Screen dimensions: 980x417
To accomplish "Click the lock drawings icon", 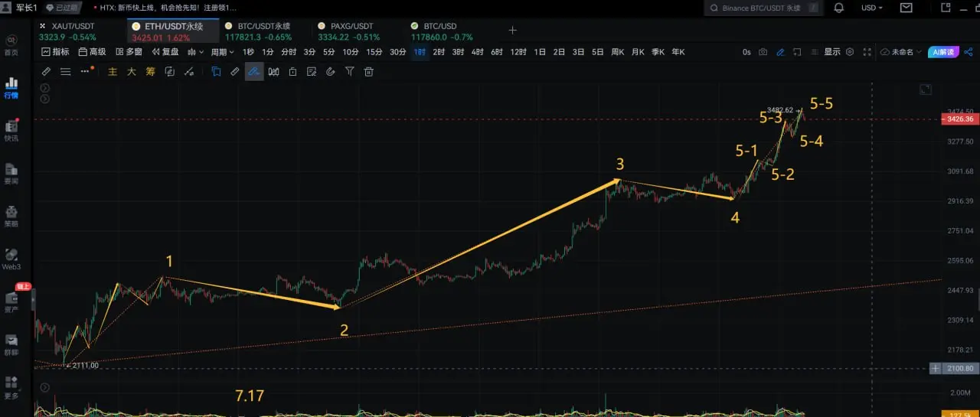I will (292, 71).
